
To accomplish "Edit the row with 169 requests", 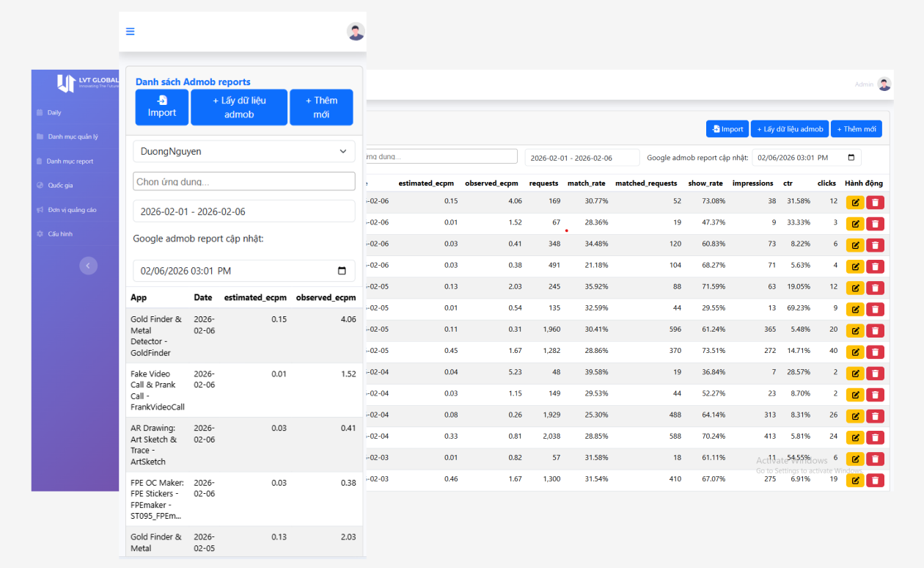I will tap(855, 203).
